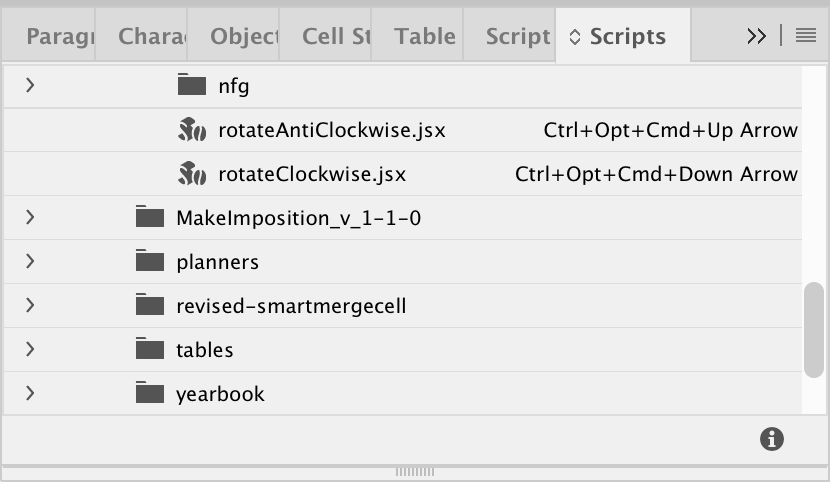
Task: Expand the yearbook folder disclosure arrow
Action: click(x=30, y=394)
